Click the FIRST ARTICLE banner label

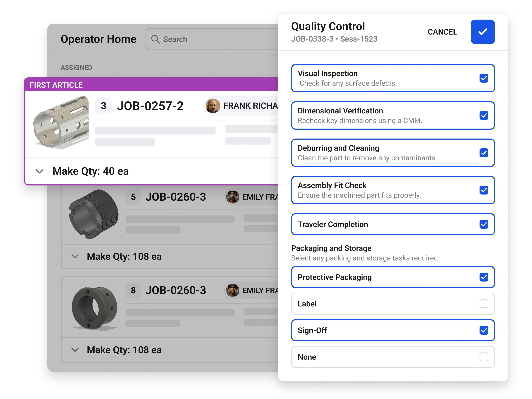[x=56, y=85]
